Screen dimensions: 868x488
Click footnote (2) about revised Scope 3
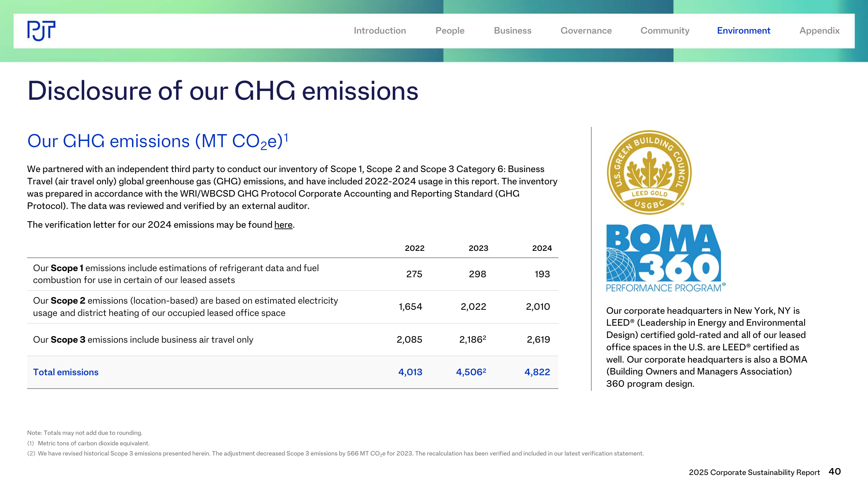click(335, 454)
